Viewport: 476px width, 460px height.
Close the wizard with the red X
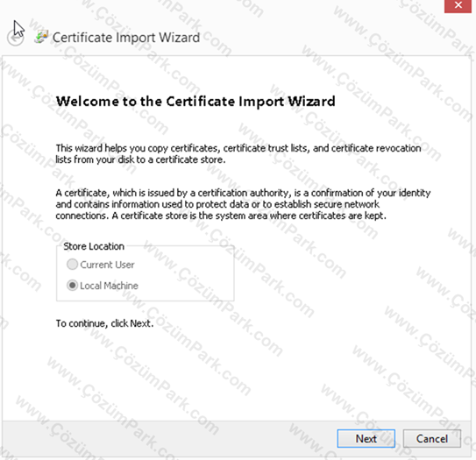tap(458, 6)
